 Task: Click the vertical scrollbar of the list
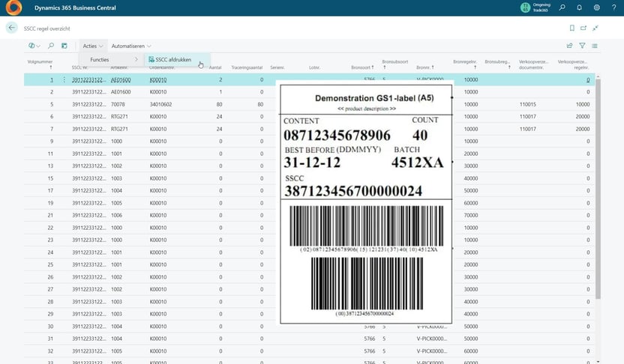coord(598,189)
